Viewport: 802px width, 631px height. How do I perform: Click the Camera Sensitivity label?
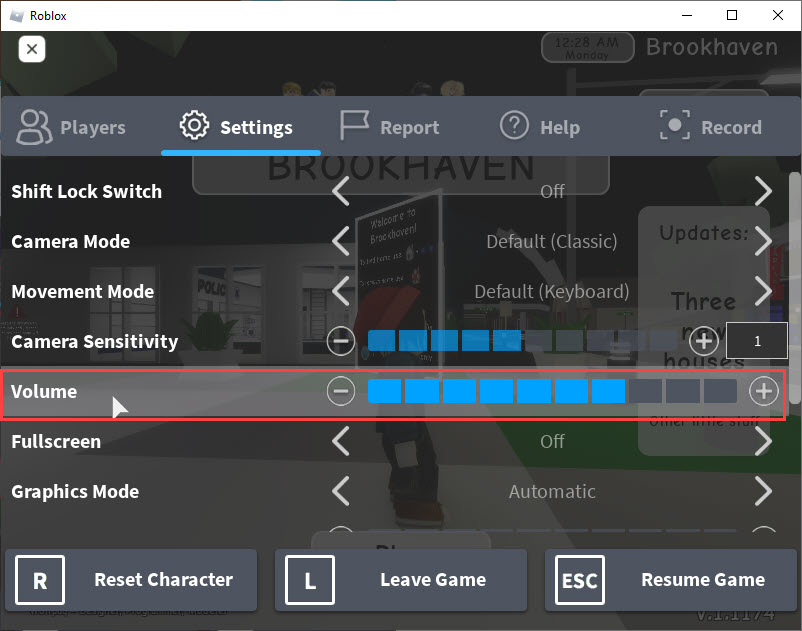95,341
